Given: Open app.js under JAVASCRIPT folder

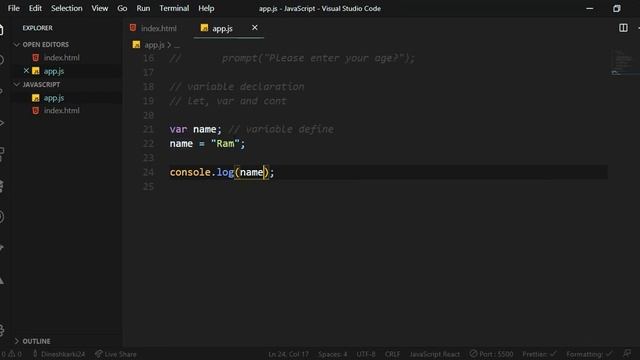Looking at the screenshot, I should coord(54,98).
